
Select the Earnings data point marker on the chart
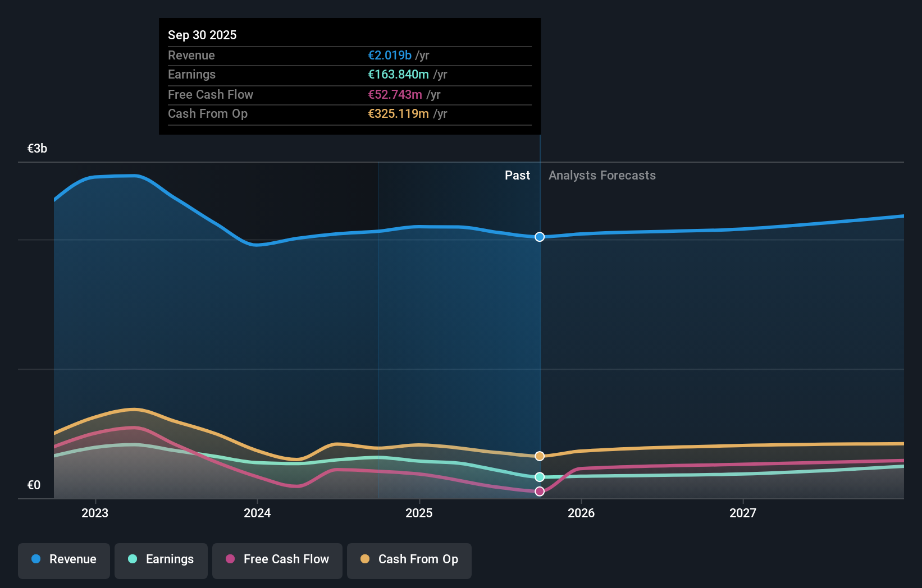539,477
